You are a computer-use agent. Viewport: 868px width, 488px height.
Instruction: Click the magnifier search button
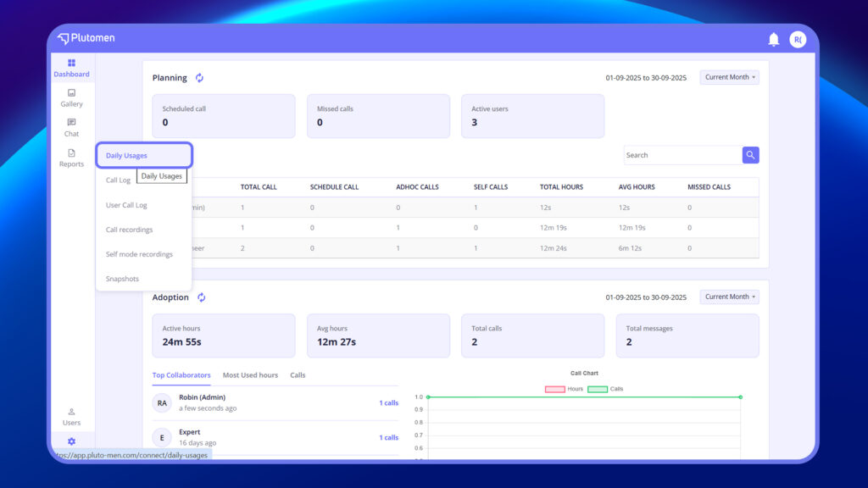(x=750, y=155)
